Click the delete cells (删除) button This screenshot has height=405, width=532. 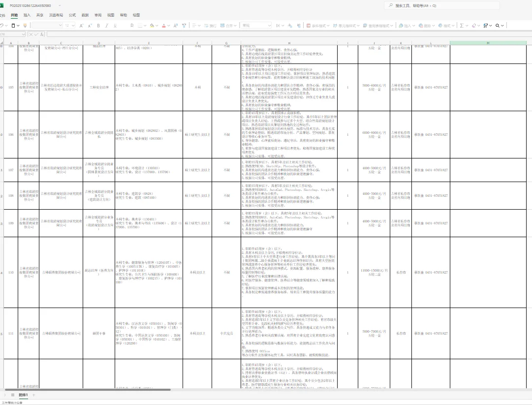(427, 26)
